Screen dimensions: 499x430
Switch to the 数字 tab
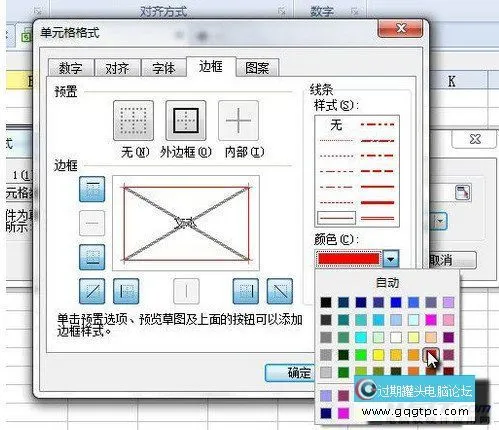click(70, 68)
